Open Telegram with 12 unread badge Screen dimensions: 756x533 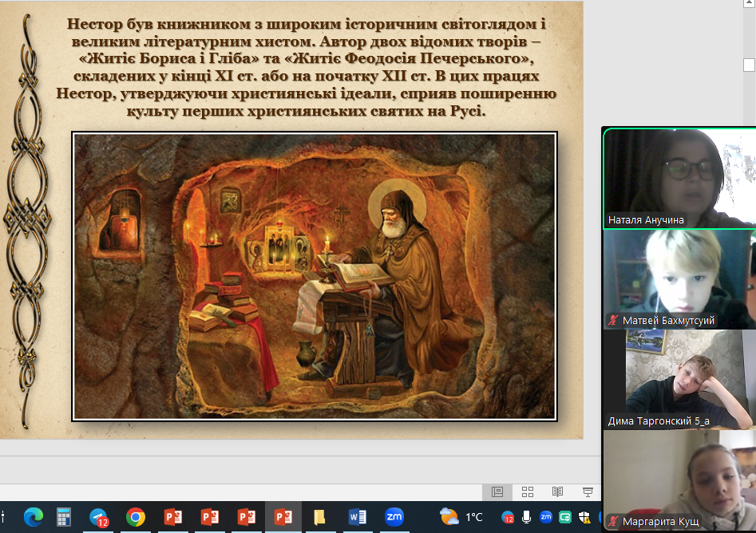(99, 518)
